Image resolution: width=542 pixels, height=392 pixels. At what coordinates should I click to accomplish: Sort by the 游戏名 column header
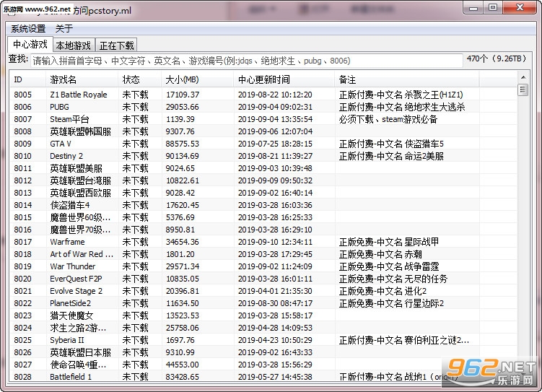tap(82, 80)
